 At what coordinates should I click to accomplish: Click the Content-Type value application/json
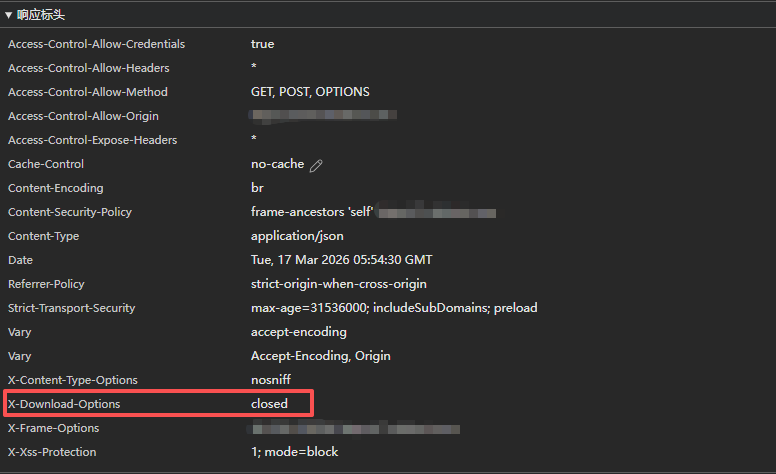pos(297,236)
